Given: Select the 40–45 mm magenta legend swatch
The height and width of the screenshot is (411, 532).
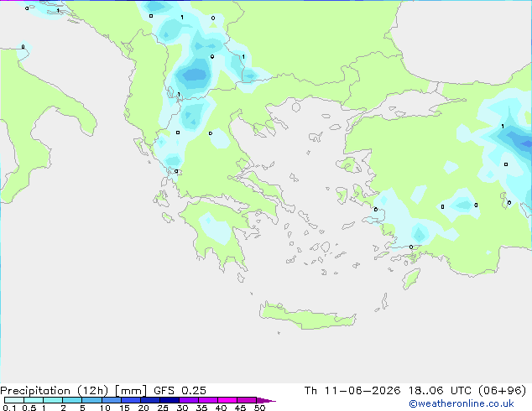Looking at the screenshot, I should [227, 400].
